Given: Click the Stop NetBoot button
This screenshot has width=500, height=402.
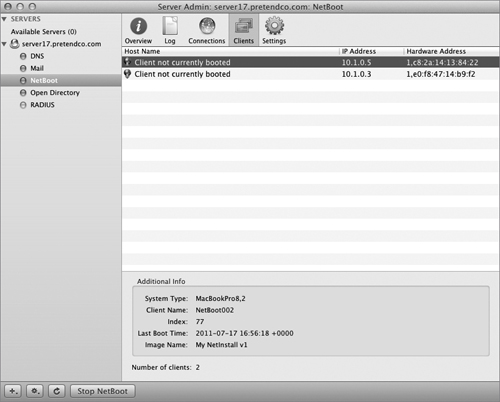Looking at the screenshot, I should click(x=103, y=391).
